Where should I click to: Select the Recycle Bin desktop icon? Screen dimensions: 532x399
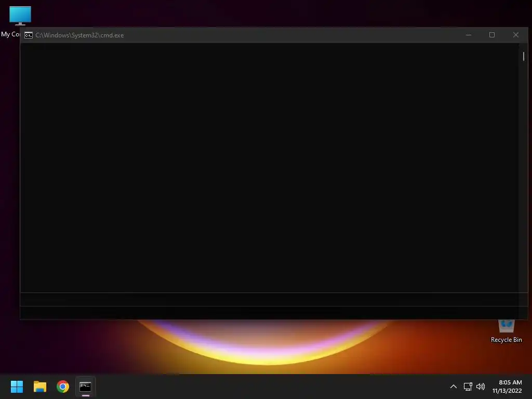point(506,331)
